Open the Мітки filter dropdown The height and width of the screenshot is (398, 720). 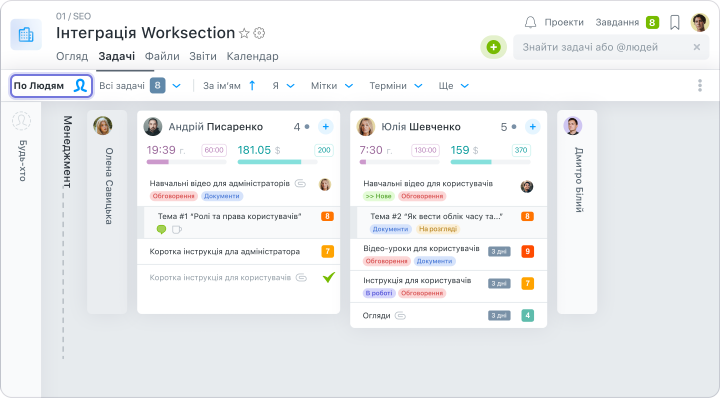332,86
